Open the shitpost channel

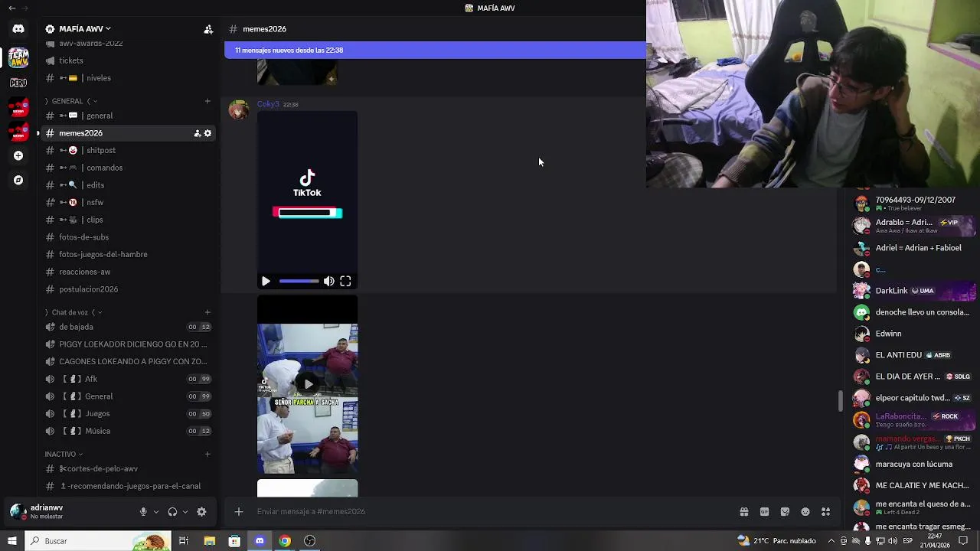coord(129,150)
